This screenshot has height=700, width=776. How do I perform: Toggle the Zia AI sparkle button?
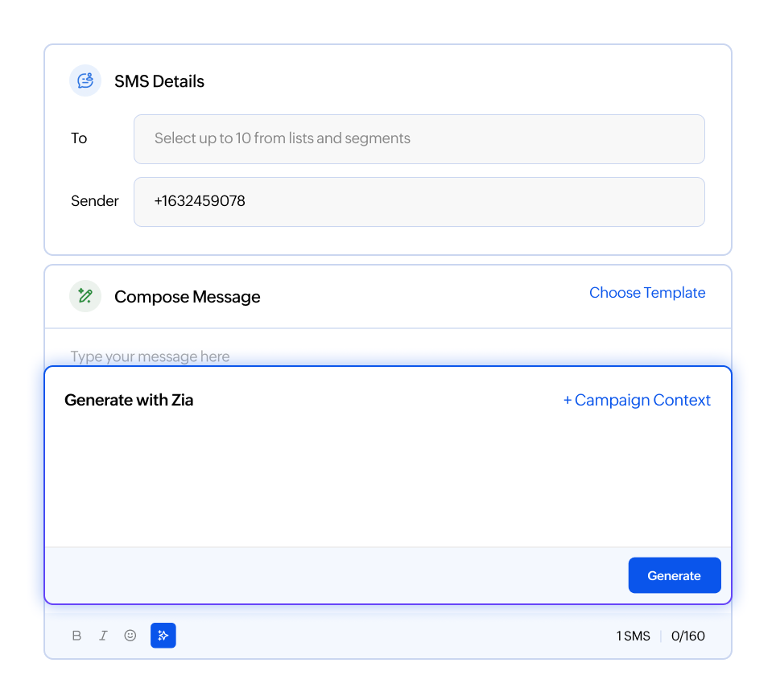pyautogui.click(x=163, y=635)
